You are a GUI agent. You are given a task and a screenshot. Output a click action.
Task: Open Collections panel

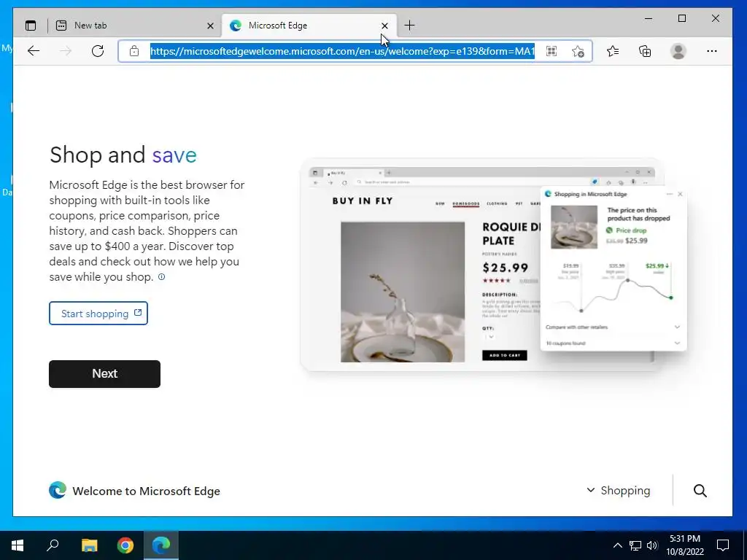645,51
